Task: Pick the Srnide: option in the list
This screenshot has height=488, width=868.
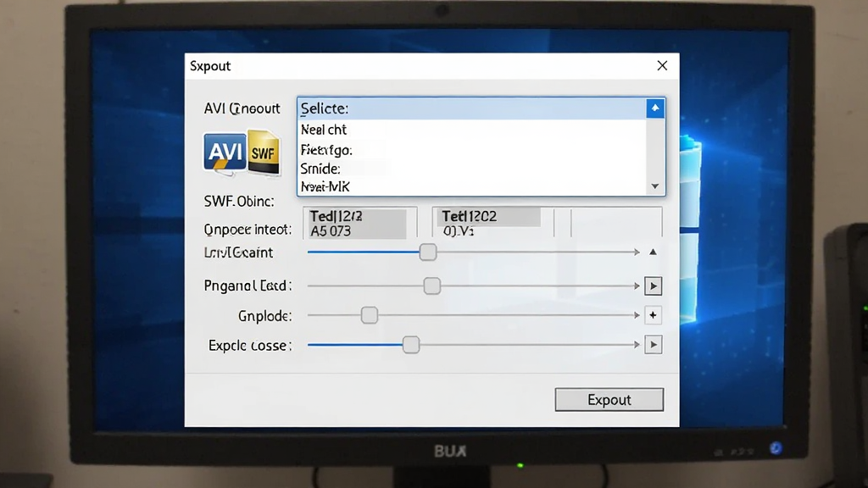Action: (471, 169)
